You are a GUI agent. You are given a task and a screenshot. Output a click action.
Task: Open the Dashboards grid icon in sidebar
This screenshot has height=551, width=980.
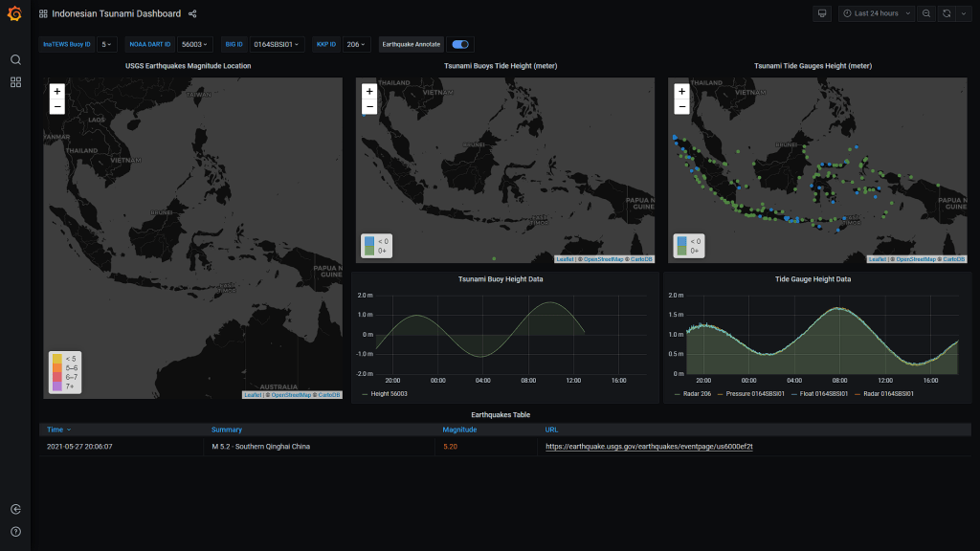click(15, 82)
